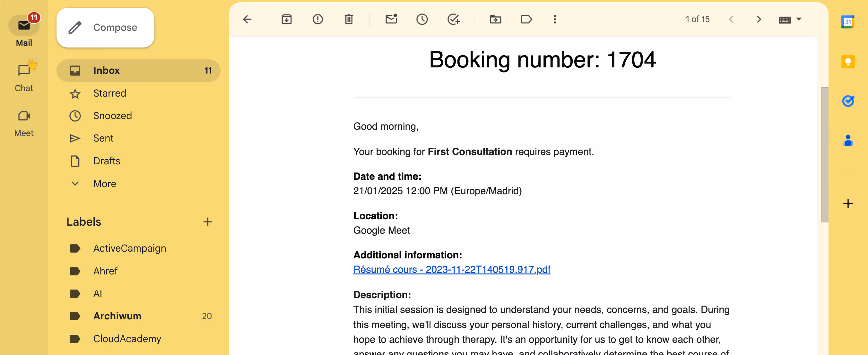The height and width of the screenshot is (355, 868).
Task: Mark email as unread
Action: 391,19
